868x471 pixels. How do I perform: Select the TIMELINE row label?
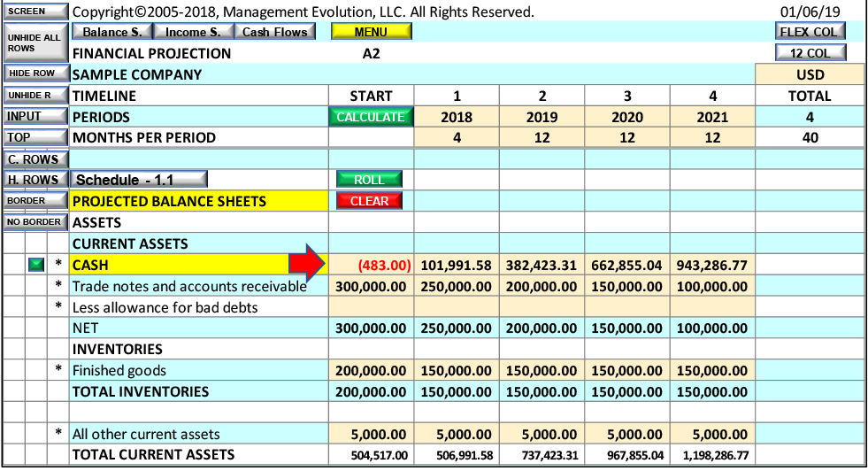(x=104, y=96)
